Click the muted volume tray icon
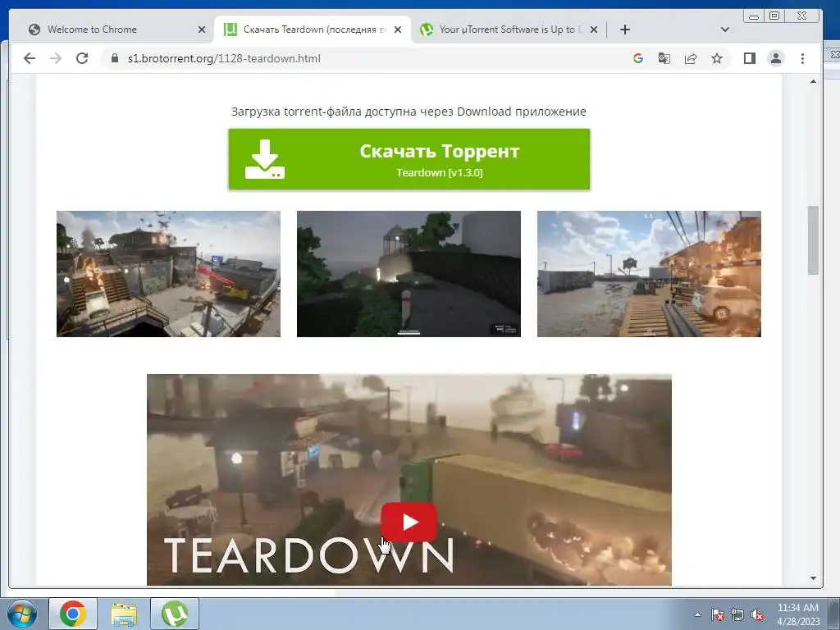Viewport: 840px width, 630px height. 757,614
